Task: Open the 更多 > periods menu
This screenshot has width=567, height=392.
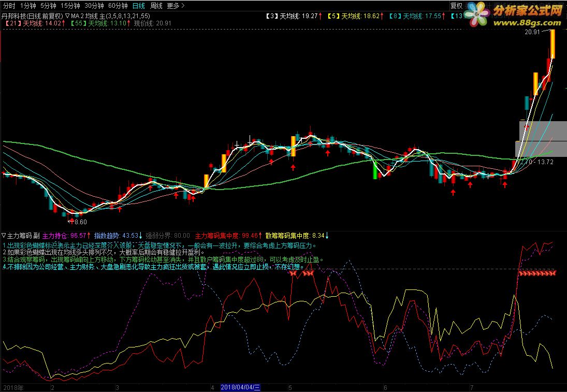Action: coord(176,6)
